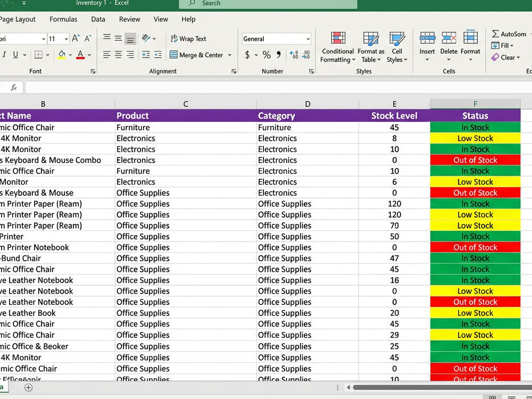Open the font name dropdown arrow
532x399 pixels.
coord(44,39)
